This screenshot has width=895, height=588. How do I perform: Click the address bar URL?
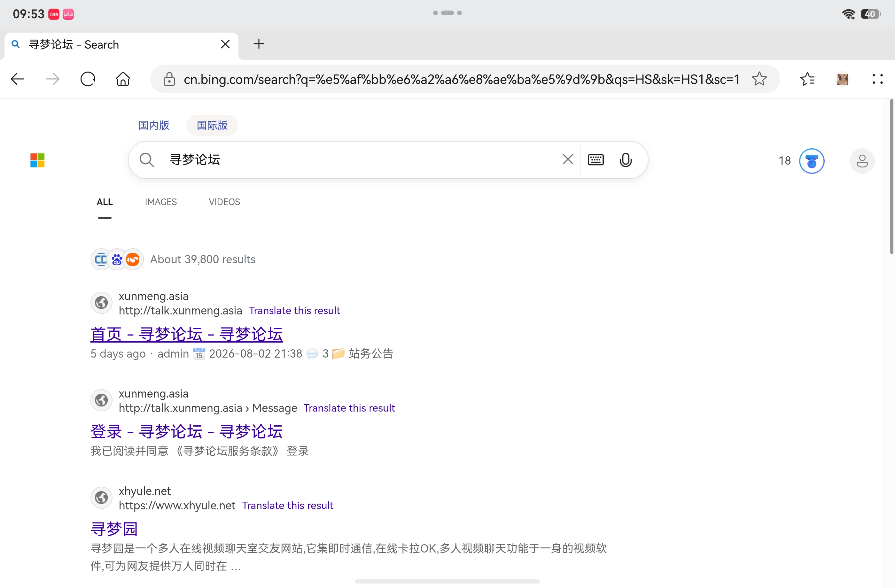[462, 79]
